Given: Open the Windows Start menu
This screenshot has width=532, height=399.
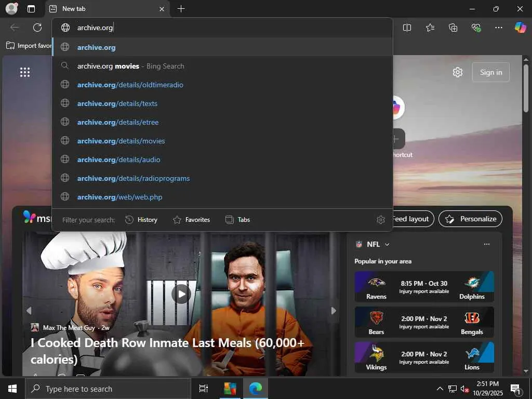Looking at the screenshot, I should [x=12, y=389].
